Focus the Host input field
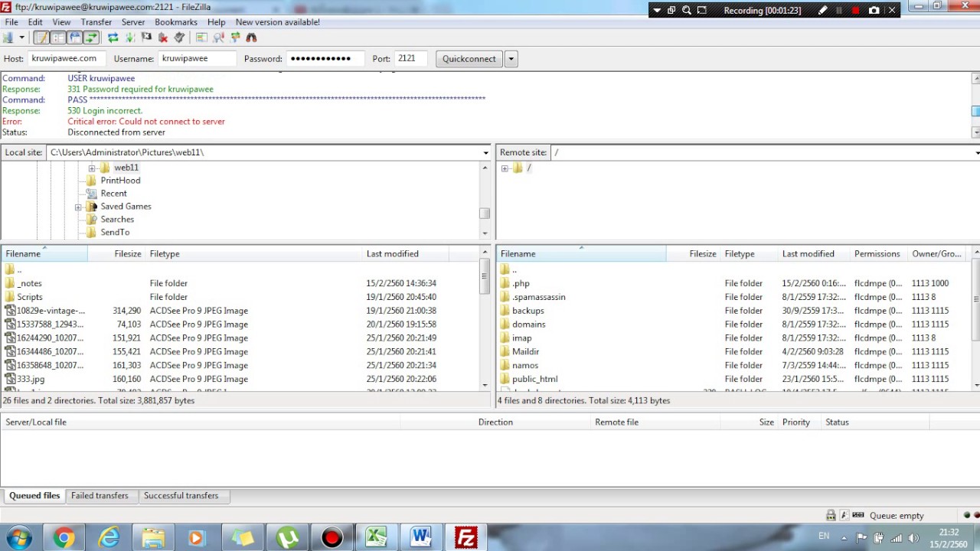The height and width of the screenshot is (551, 980). tap(66, 58)
